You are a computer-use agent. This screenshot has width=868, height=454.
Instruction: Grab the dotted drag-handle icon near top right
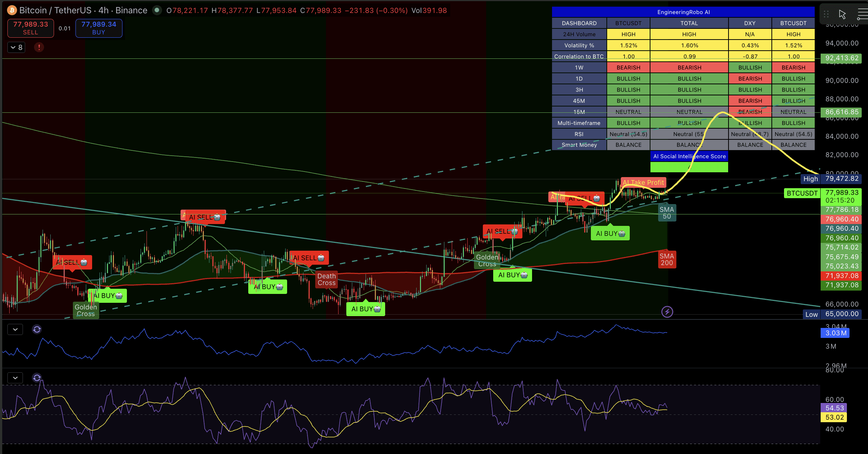point(825,14)
